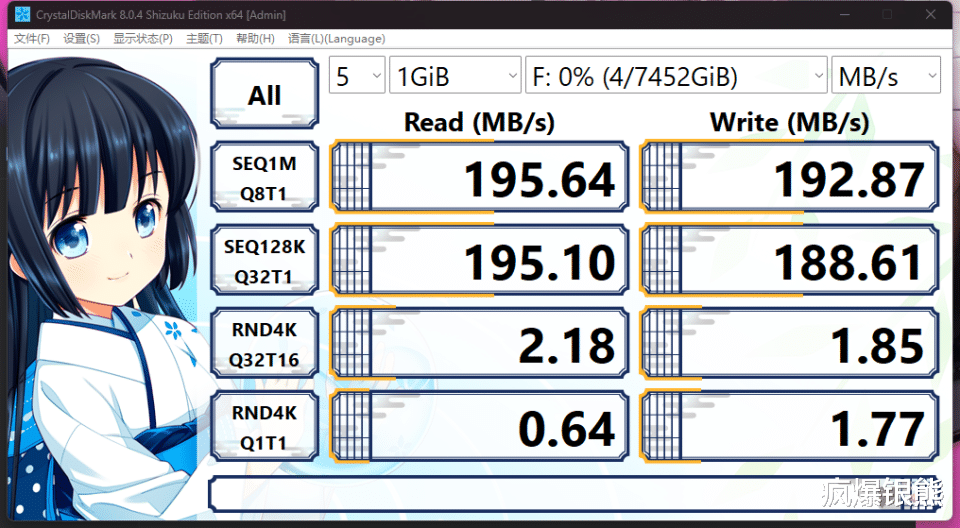Open the 设置(S) menu
The width and height of the screenshot is (960, 528).
click(x=81, y=39)
